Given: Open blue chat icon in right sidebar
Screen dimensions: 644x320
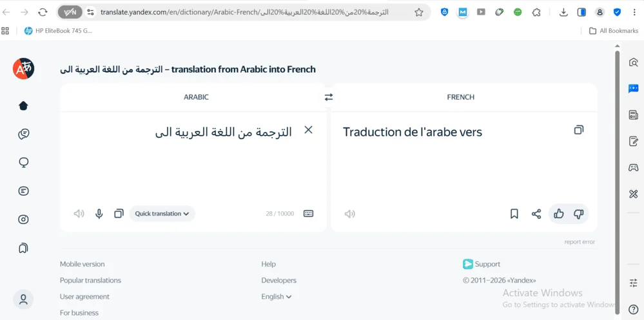Looking at the screenshot, I should pyautogui.click(x=633, y=88).
